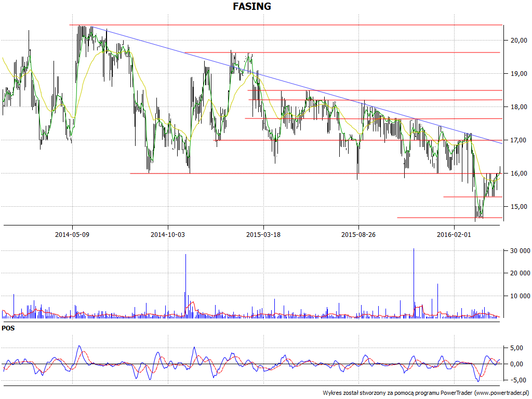Click the blue descending trend line
This screenshot has height=399, width=532.
(297, 85)
